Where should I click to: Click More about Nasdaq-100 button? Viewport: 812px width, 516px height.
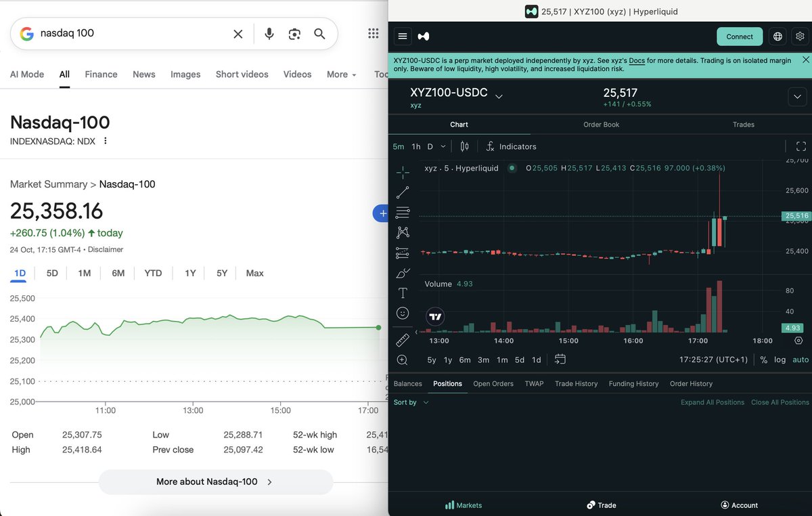point(216,482)
